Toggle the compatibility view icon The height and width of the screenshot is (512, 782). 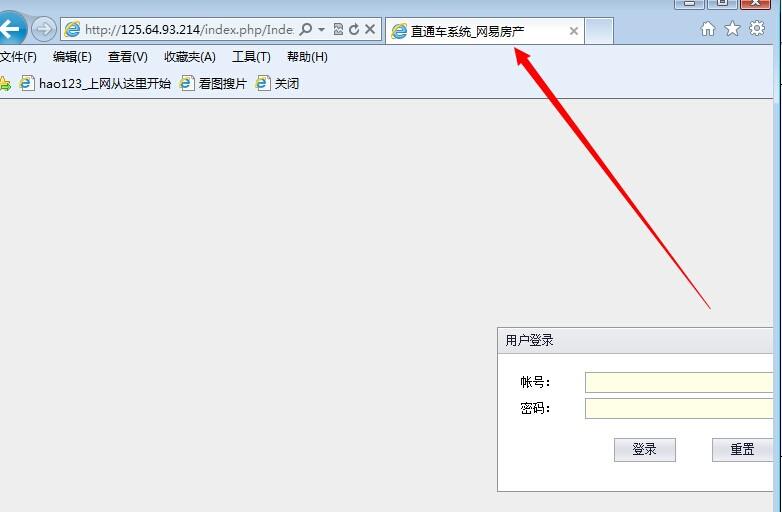point(338,29)
